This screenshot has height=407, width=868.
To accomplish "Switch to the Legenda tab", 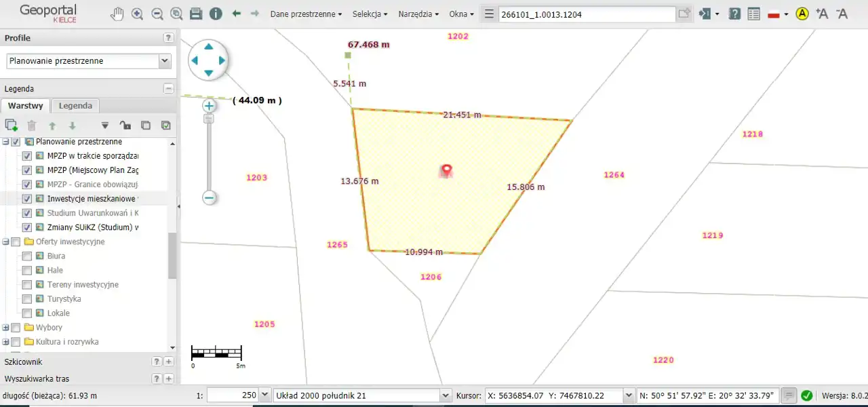I will coord(75,106).
